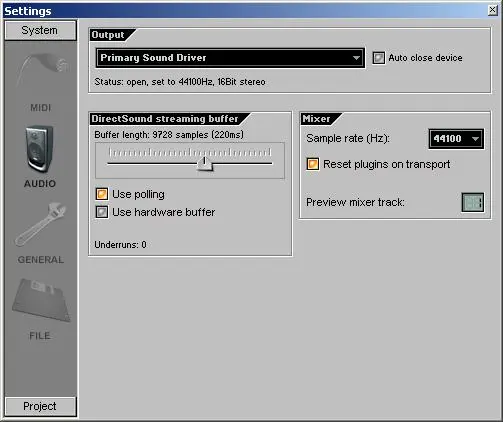Click the GENERAL label in sidebar
Viewport: 503px width, 422px height.
pos(41,260)
